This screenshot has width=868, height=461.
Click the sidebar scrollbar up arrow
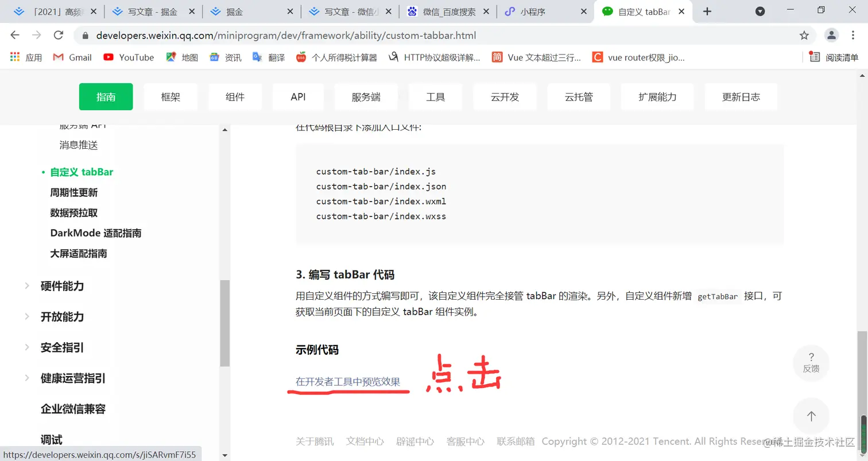coord(224,130)
